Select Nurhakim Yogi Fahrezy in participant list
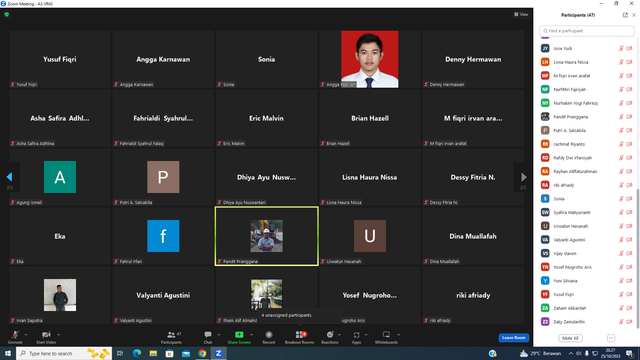The width and height of the screenshot is (640, 360). click(587, 103)
